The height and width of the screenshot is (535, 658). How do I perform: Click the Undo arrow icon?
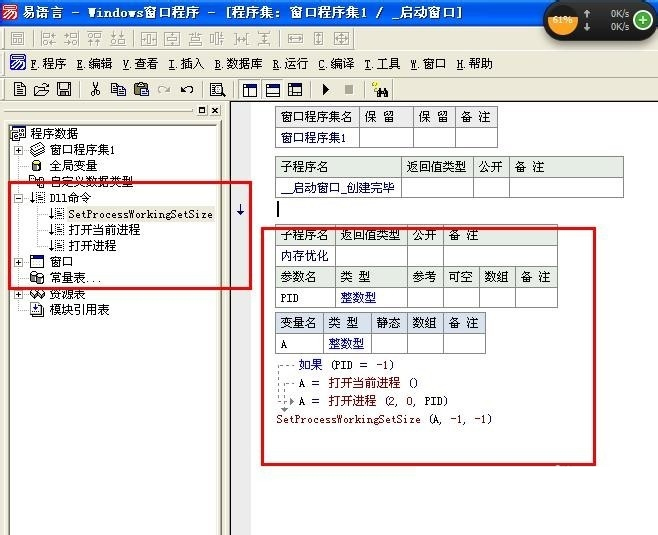pyautogui.click(x=187, y=89)
